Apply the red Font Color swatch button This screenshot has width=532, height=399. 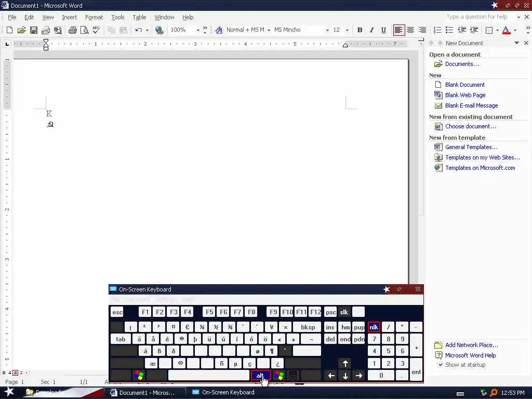tap(506, 30)
